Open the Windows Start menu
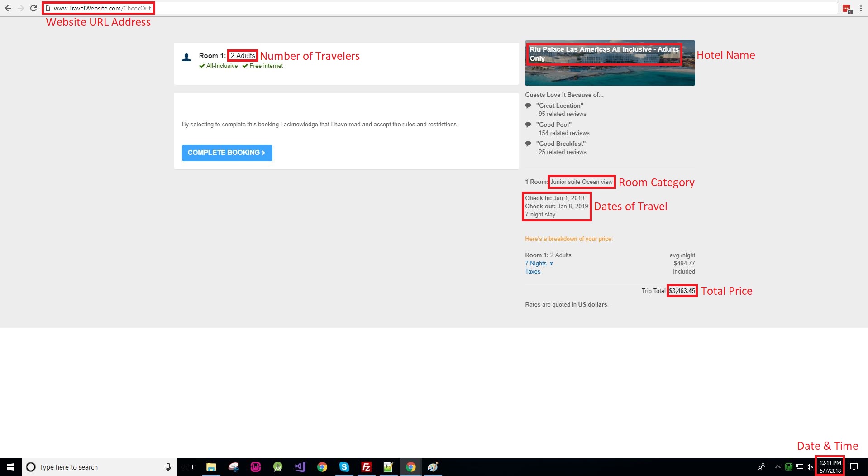 pyautogui.click(x=11, y=467)
